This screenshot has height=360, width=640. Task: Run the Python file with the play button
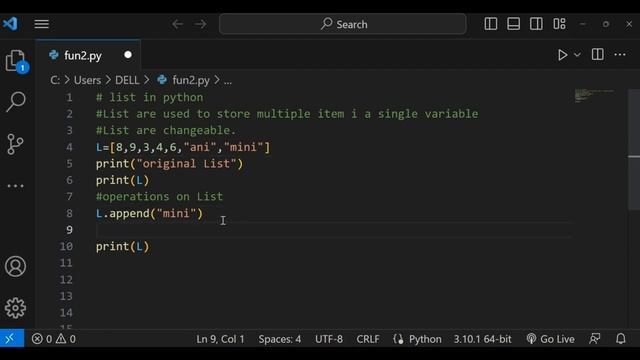562,55
